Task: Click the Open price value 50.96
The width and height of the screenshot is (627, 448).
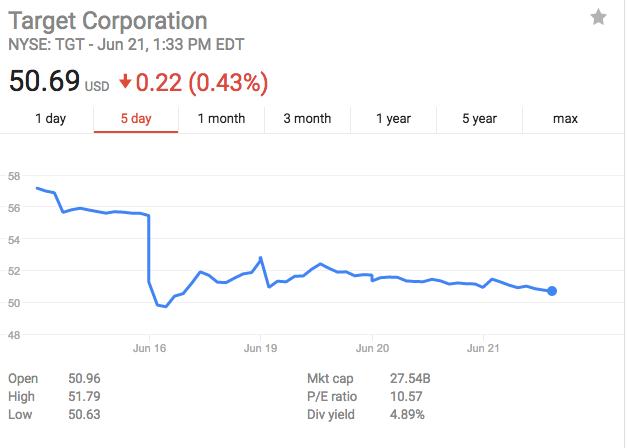Action: 85,379
